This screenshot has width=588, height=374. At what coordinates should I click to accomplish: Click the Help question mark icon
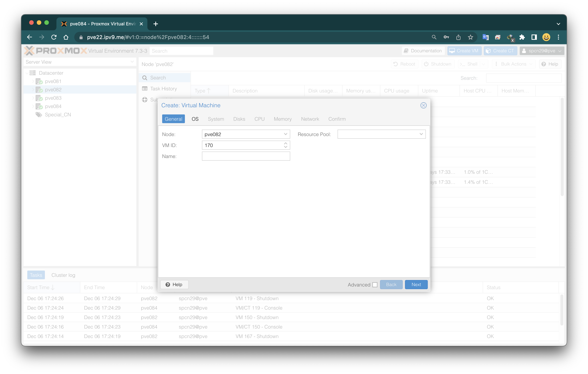pos(544,64)
